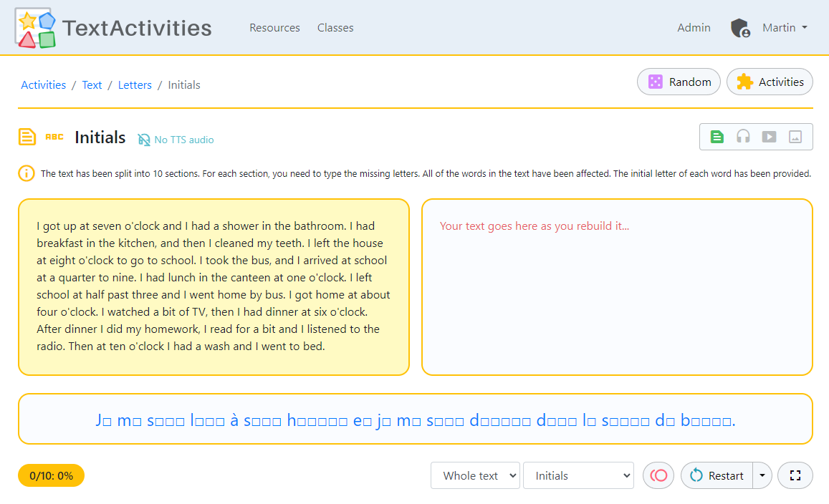829x504 pixels.
Task: Follow the Activities breadcrumb link
Action: [44, 85]
